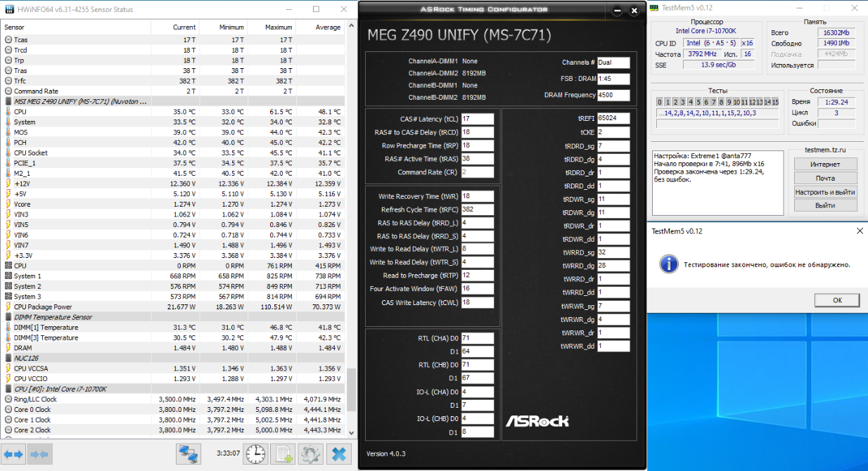
Task: Click the tWRRD_sg value field
Action: 613,252
